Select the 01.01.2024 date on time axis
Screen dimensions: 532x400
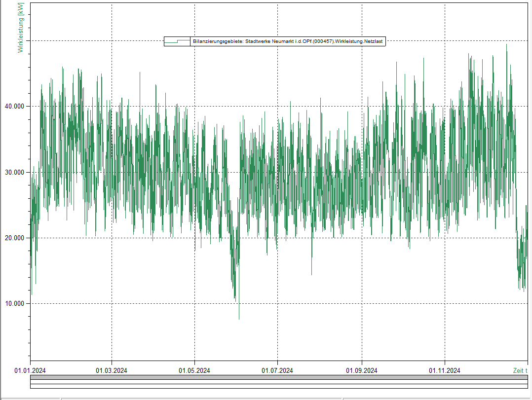30,370
